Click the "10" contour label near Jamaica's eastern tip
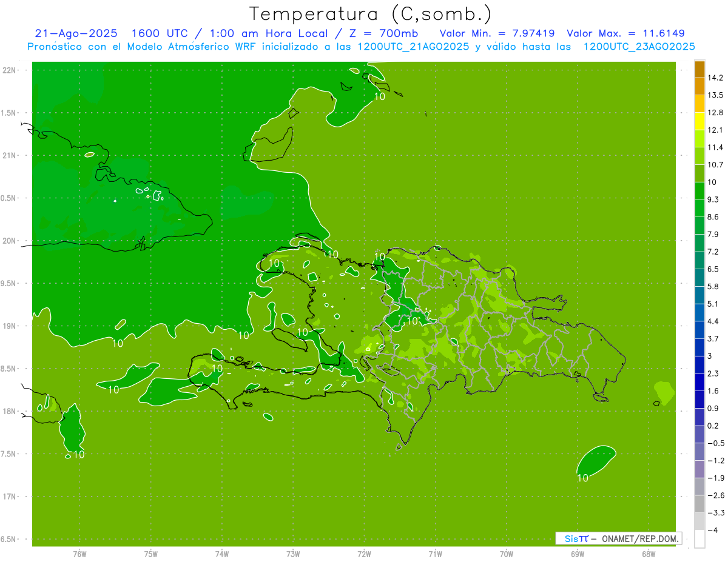 pos(78,455)
